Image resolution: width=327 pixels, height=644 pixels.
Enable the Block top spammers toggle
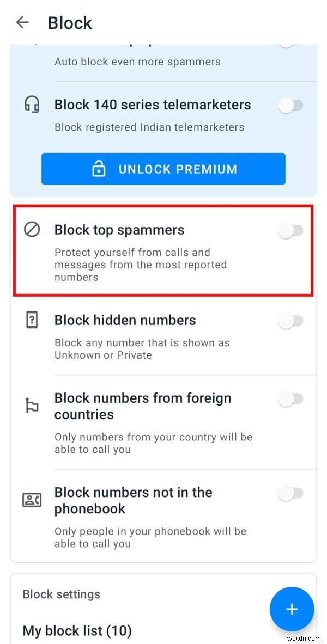click(x=291, y=231)
